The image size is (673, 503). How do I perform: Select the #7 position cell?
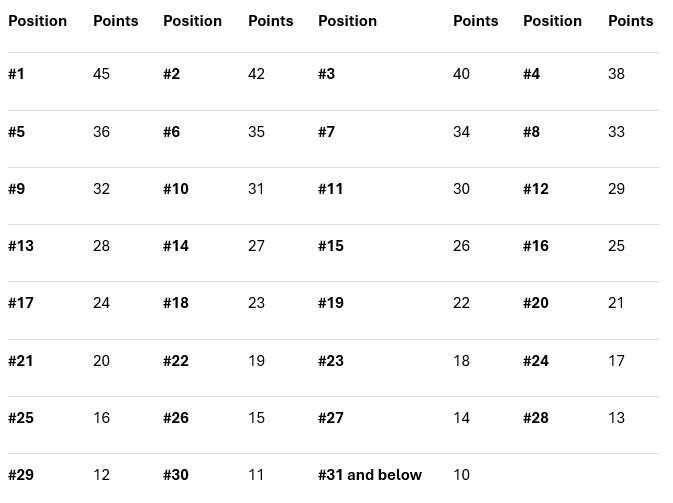pos(326,132)
